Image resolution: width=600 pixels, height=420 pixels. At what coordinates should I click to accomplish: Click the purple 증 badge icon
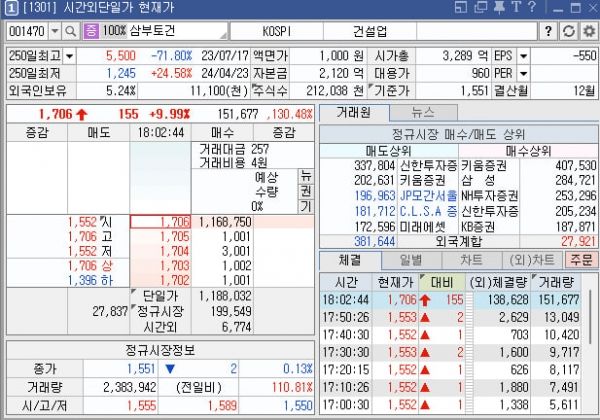(x=91, y=31)
